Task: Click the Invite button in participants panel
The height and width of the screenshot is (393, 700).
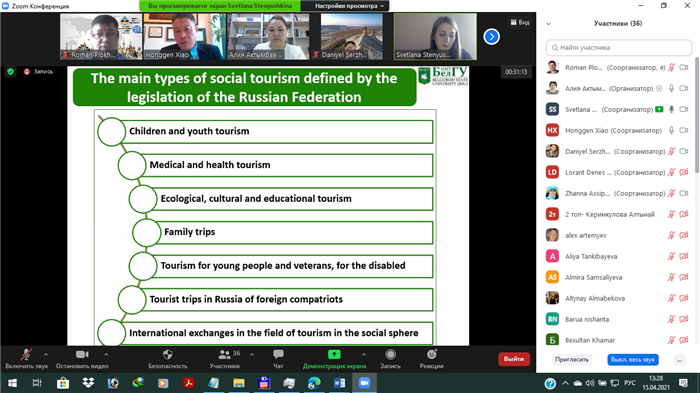Action: pos(572,360)
